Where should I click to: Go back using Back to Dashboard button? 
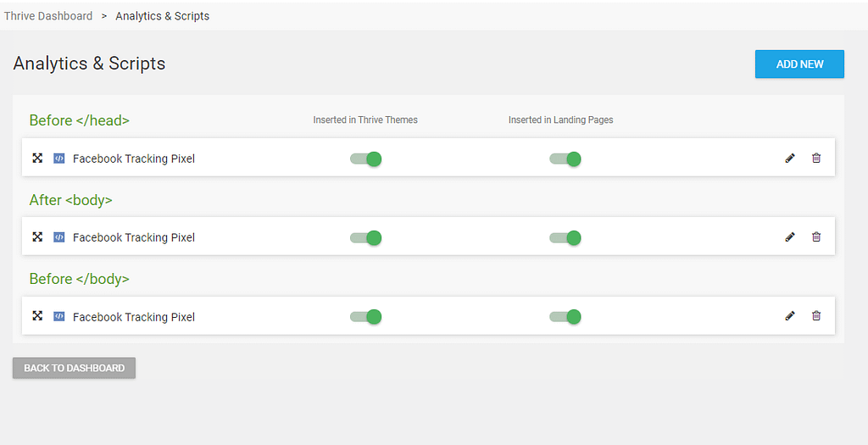(x=74, y=368)
